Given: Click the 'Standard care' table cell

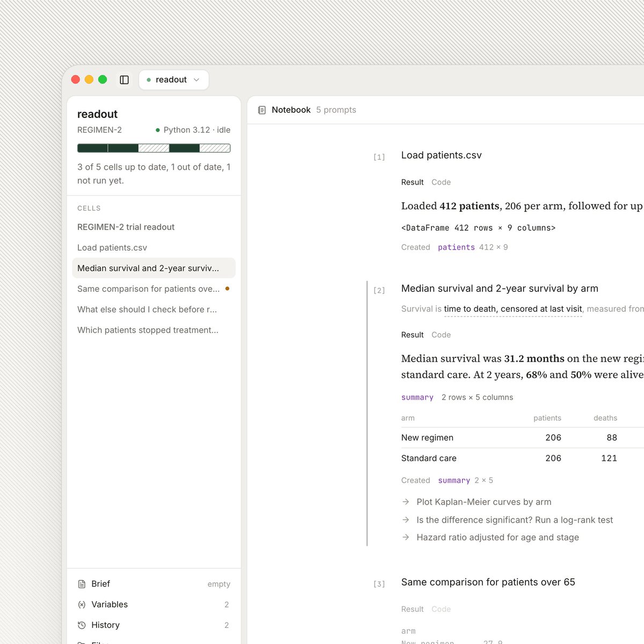Looking at the screenshot, I should (x=429, y=458).
